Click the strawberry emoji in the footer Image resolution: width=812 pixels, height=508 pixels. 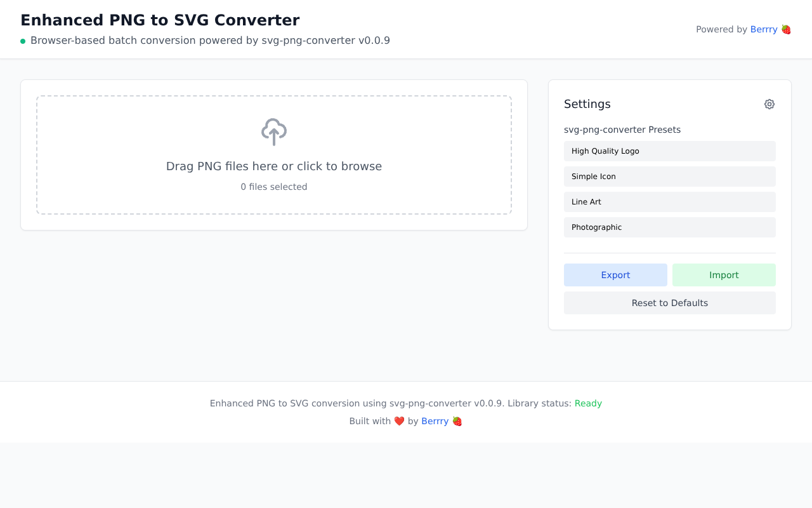[457, 420]
